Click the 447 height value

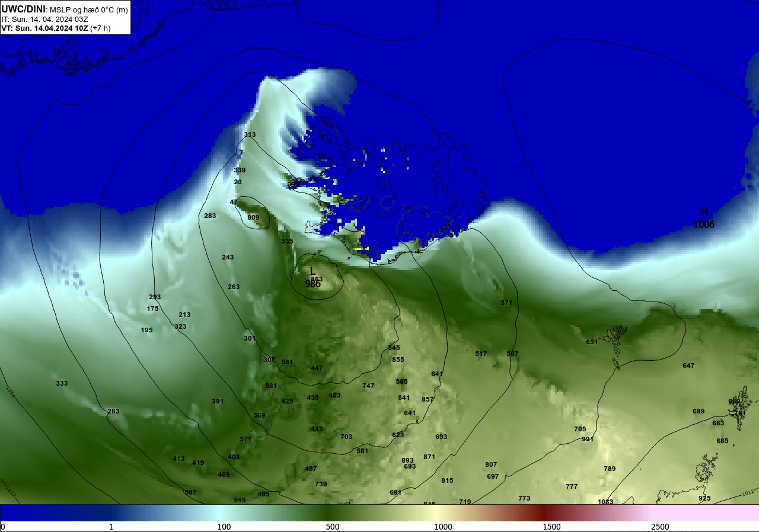(x=317, y=368)
